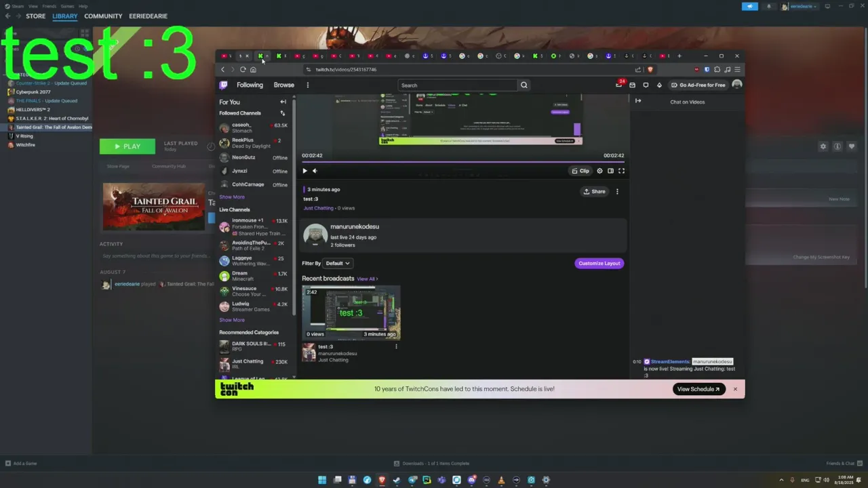Screen dimensions: 868x488
Task: Open Following tab on Twitch
Action: point(250,85)
